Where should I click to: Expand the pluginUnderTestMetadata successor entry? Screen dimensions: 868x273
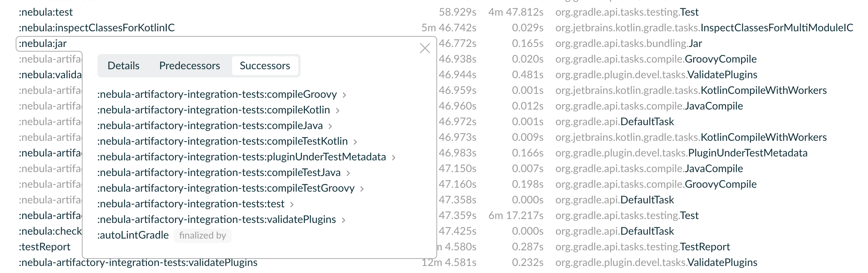point(394,157)
